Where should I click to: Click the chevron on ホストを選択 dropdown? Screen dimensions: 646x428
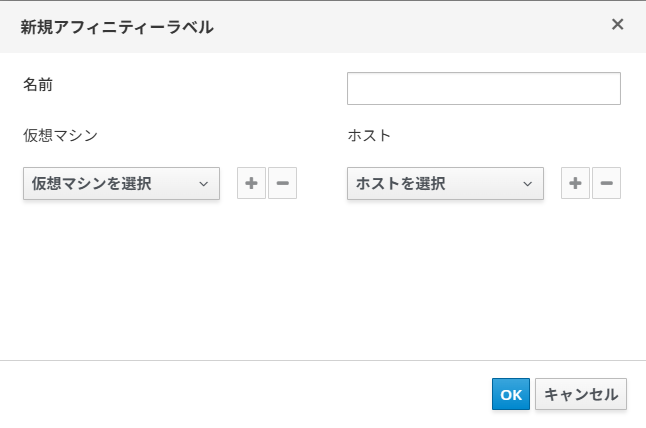527,184
